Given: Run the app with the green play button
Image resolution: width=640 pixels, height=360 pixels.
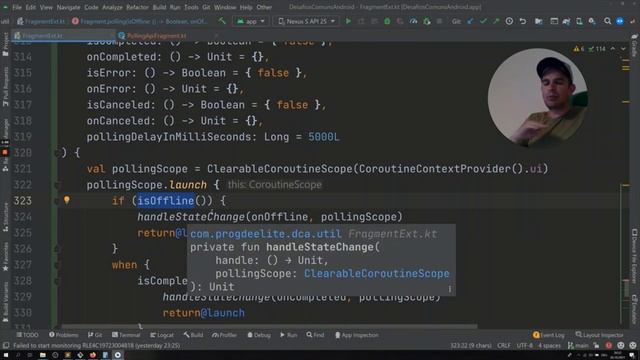Looking at the screenshot, I should [348, 21].
